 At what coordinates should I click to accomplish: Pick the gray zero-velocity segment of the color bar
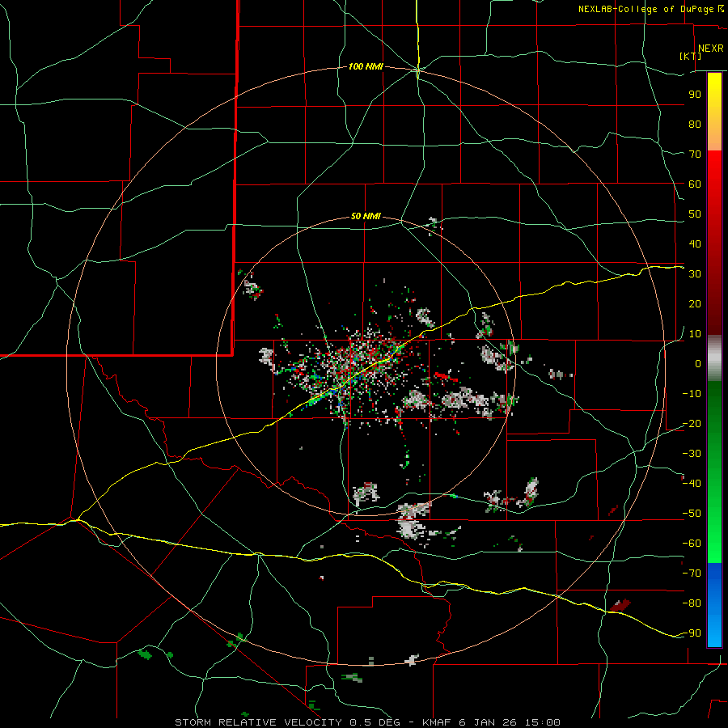pyautogui.click(x=714, y=358)
